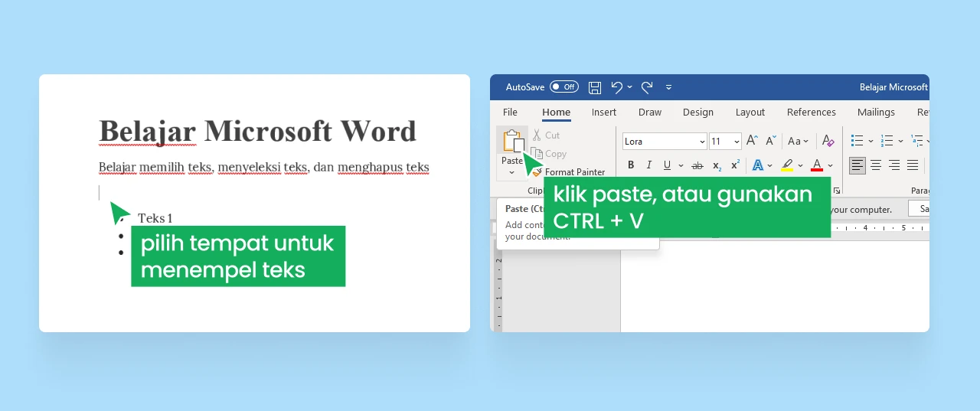980x411 pixels.
Task: Click the Save floppy disk icon
Action: pos(595,87)
